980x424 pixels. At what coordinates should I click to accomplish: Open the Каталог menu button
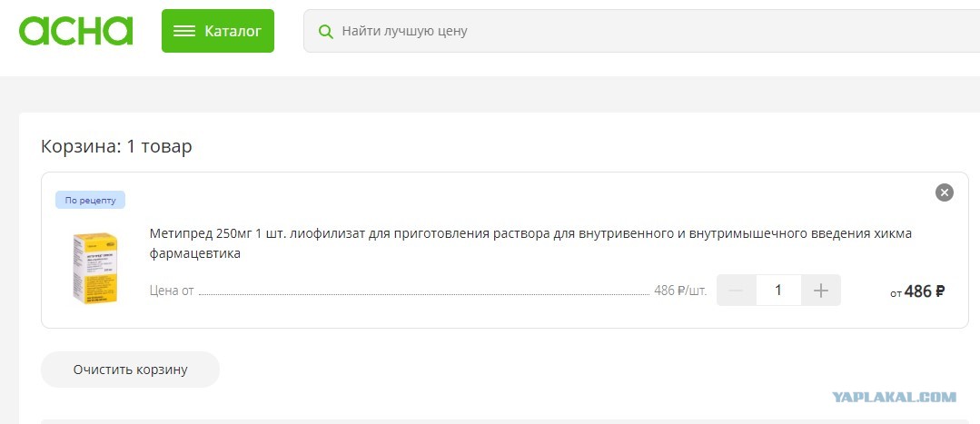[217, 31]
